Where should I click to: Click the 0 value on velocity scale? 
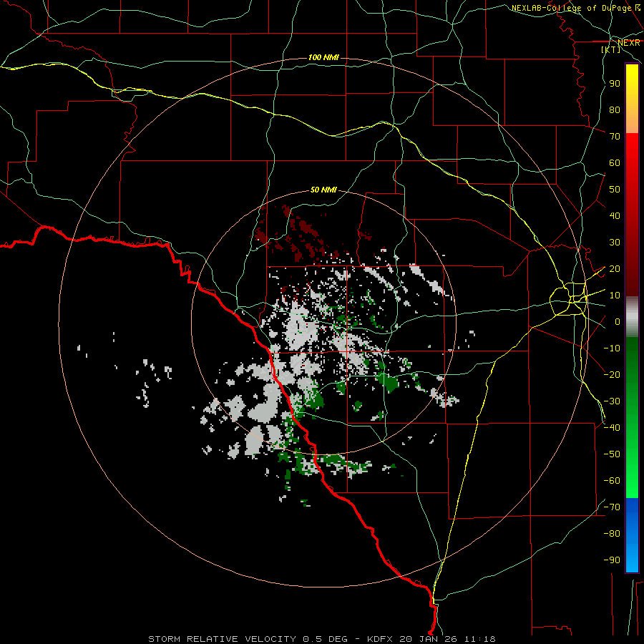click(x=618, y=321)
